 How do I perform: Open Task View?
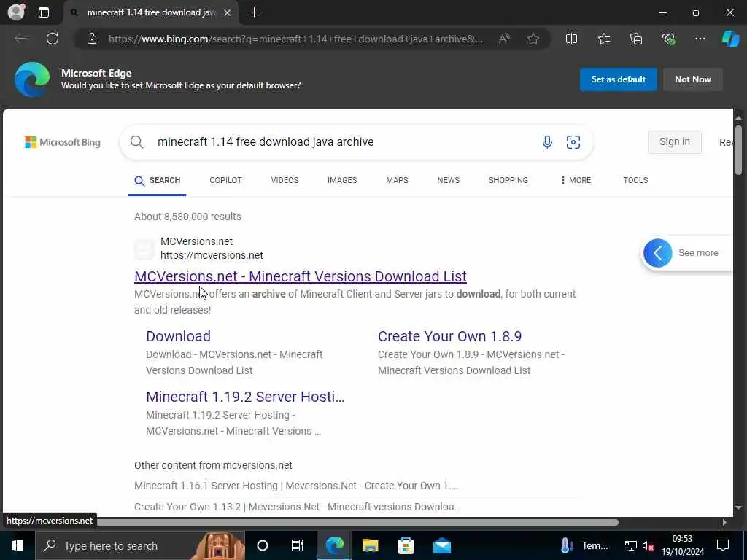click(x=298, y=545)
